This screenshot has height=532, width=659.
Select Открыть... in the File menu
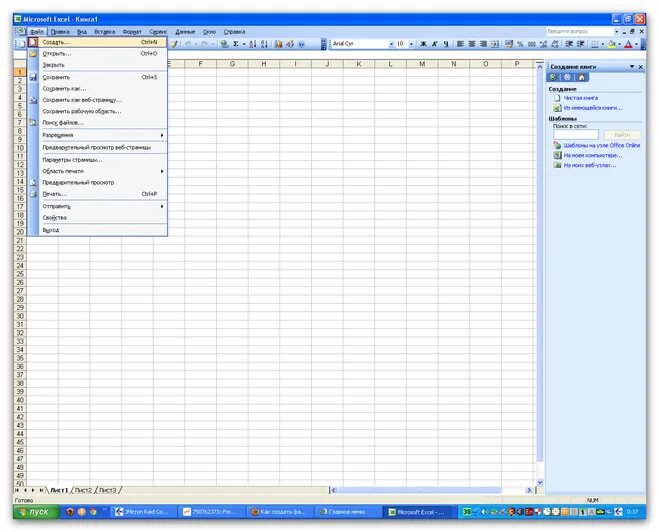coord(98,53)
